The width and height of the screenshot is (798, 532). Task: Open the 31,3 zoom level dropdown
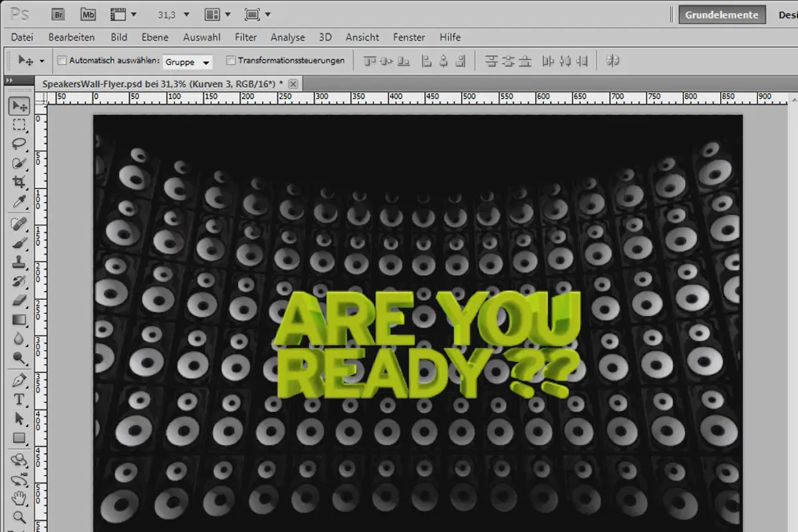tap(174, 14)
